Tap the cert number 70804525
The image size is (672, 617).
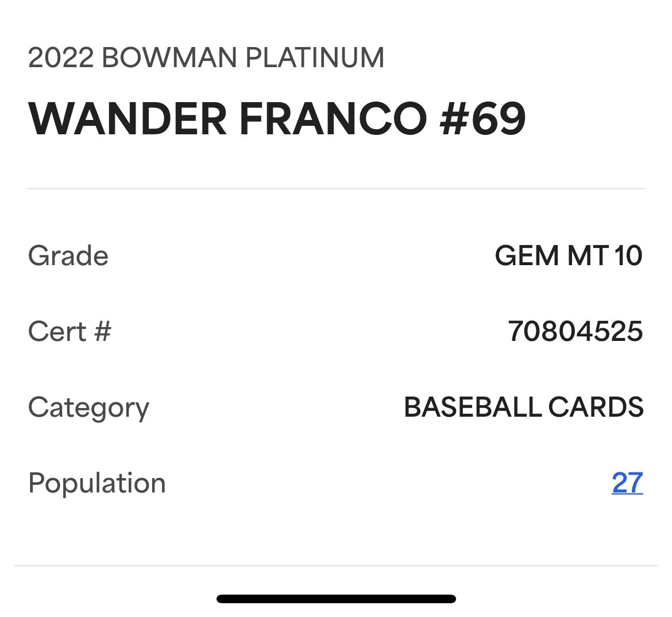pyautogui.click(x=575, y=331)
